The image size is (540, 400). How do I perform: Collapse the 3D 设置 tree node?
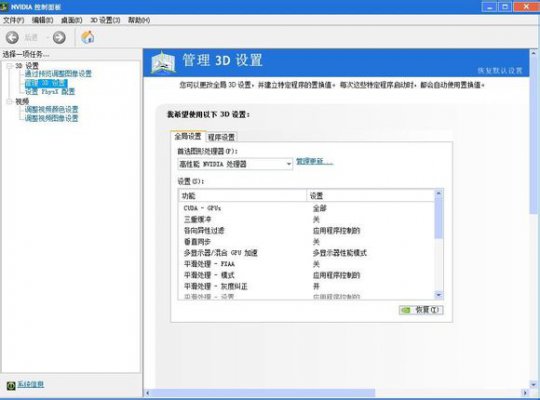[10, 65]
